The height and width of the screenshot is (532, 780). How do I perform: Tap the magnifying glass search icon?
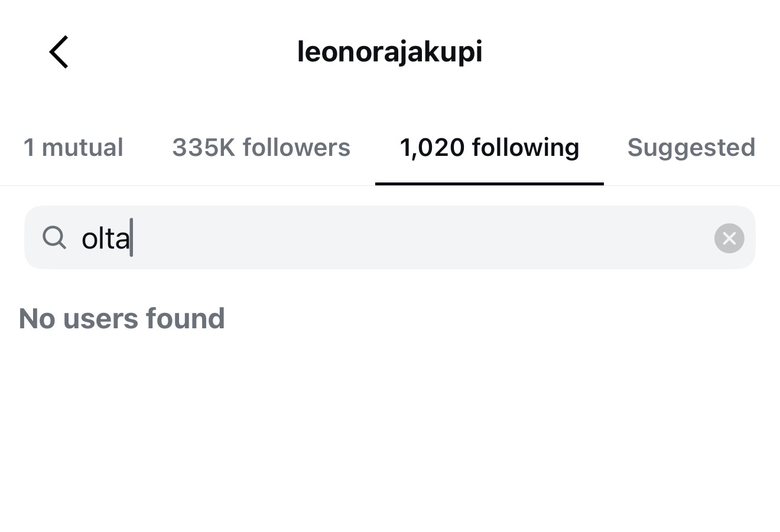(54, 238)
